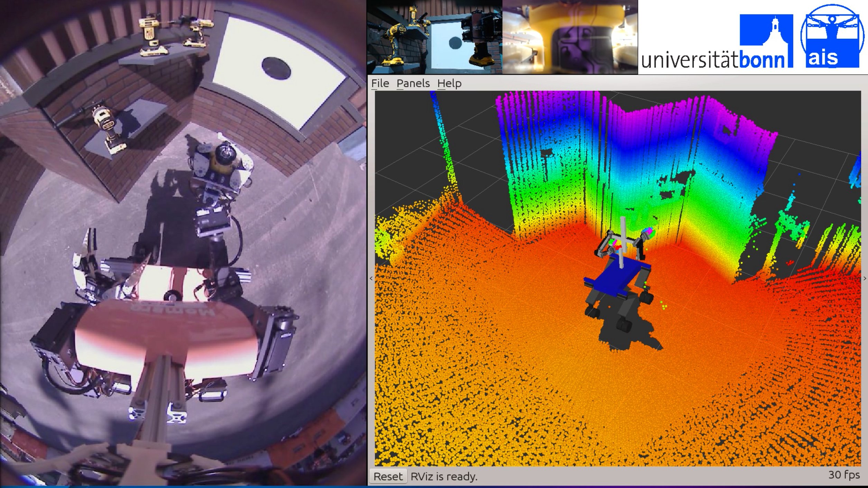Open the File menu
Image resolution: width=868 pixels, height=488 pixels.
coord(380,83)
